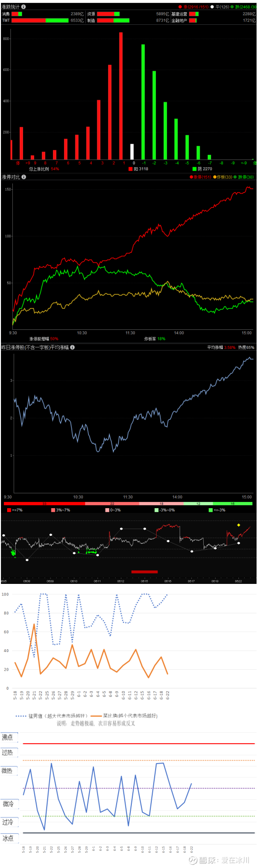Click the >=7% red legend swatch

[9, 510]
